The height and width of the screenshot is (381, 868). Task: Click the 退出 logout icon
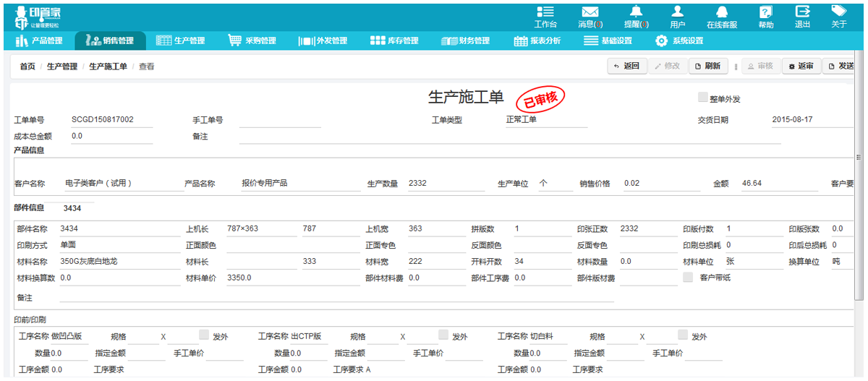point(802,12)
